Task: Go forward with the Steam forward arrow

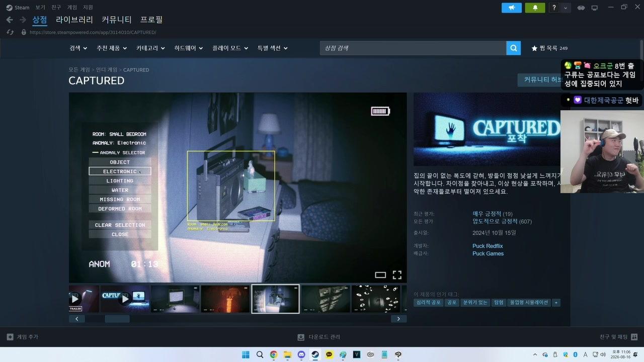Action: click(23, 20)
